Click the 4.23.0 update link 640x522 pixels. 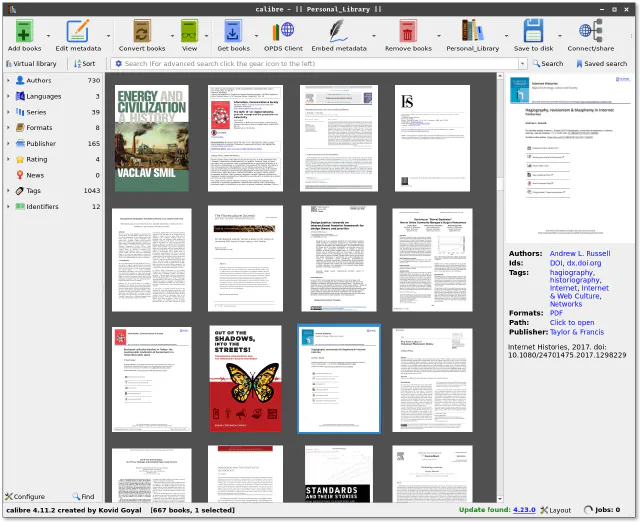[x=525, y=510]
